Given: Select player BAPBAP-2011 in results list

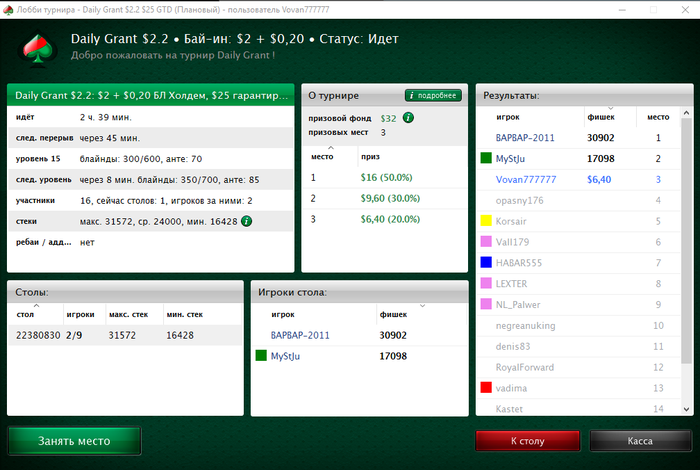Looking at the screenshot, I should tap(525, 137).
